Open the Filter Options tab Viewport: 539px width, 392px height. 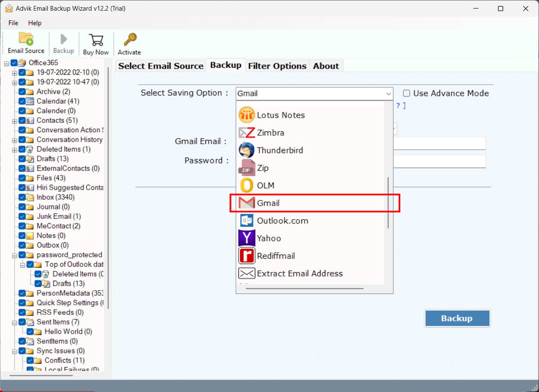(277, 66)
